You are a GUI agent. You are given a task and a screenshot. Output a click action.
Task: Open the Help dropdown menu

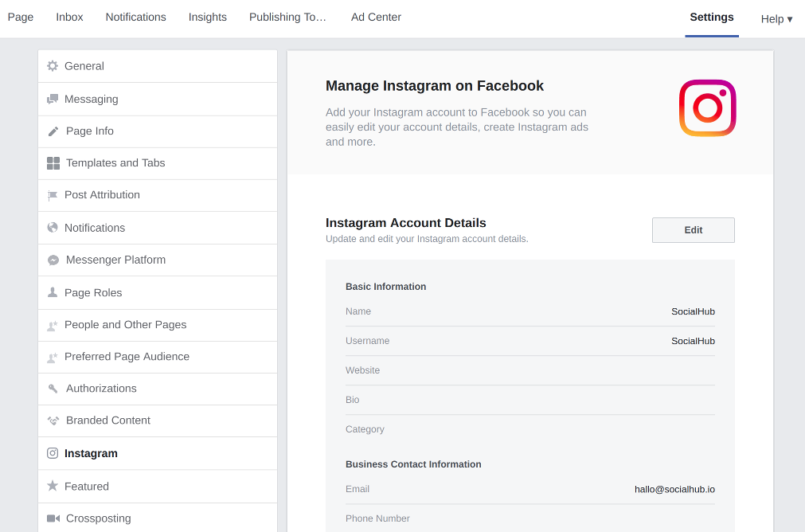[776, 19]
